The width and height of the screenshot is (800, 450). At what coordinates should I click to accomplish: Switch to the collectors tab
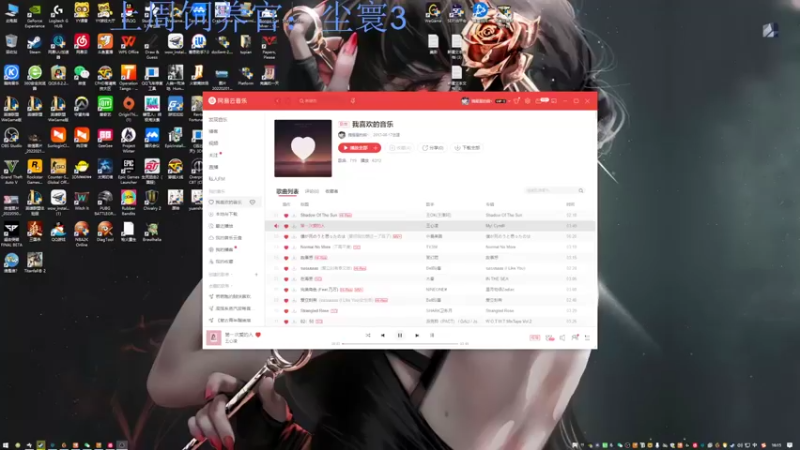(332, 191)
